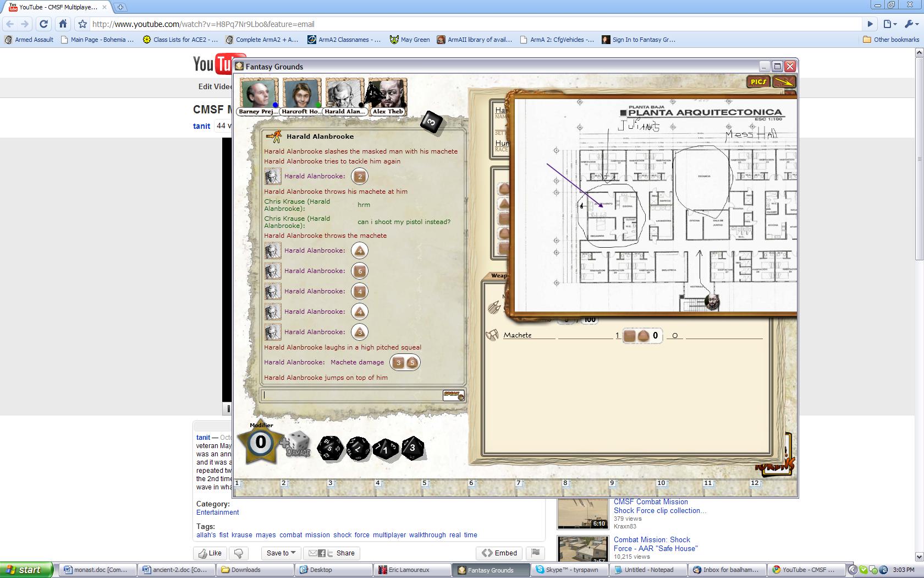Click the Machete melee weapon icon
Image resolution: width=924 pixels, height=578 pixels.
[x=492, y=335]
